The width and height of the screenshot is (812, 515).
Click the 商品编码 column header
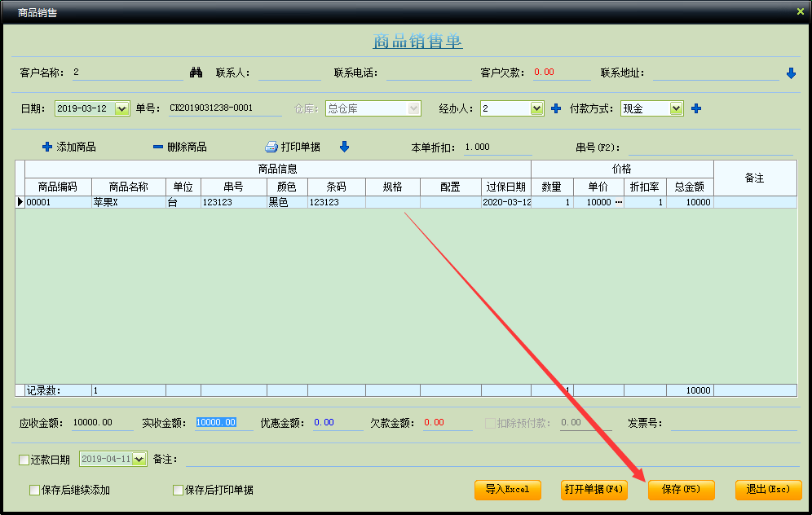pos(58,187)
